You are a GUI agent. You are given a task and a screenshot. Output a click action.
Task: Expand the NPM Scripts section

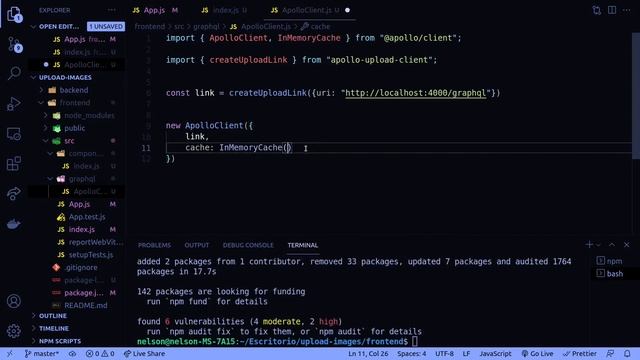click(x=60, y=341)
